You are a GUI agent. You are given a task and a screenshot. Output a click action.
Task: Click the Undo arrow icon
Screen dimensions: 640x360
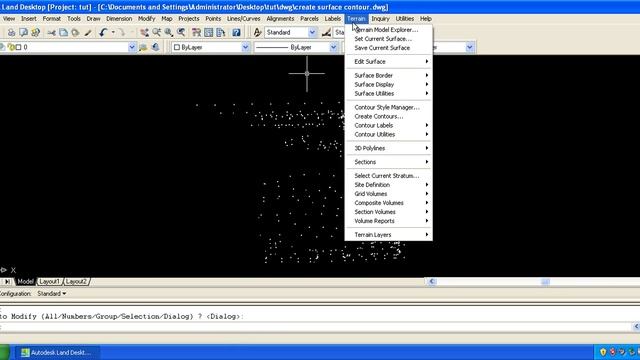click(x=103, y=33)
